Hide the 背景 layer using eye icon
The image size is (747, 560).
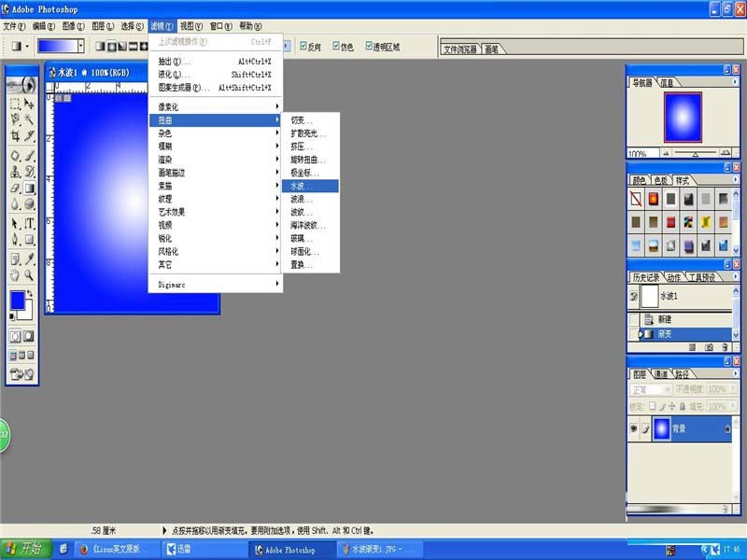coord(634,428)
